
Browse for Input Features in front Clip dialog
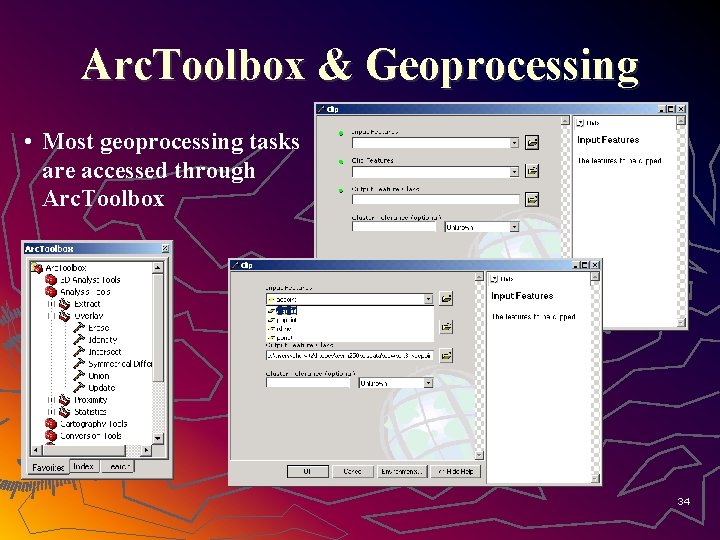pyautogui.click(x=446, y=298)
